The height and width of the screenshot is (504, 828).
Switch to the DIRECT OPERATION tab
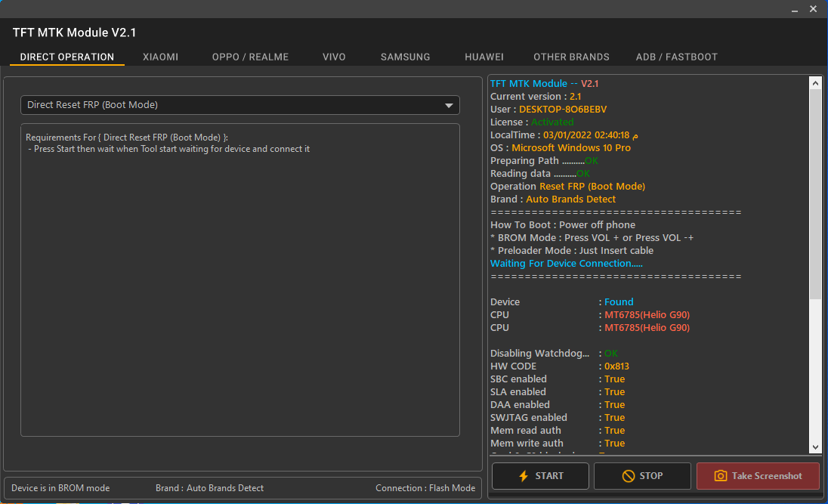[x=67, y=57]
